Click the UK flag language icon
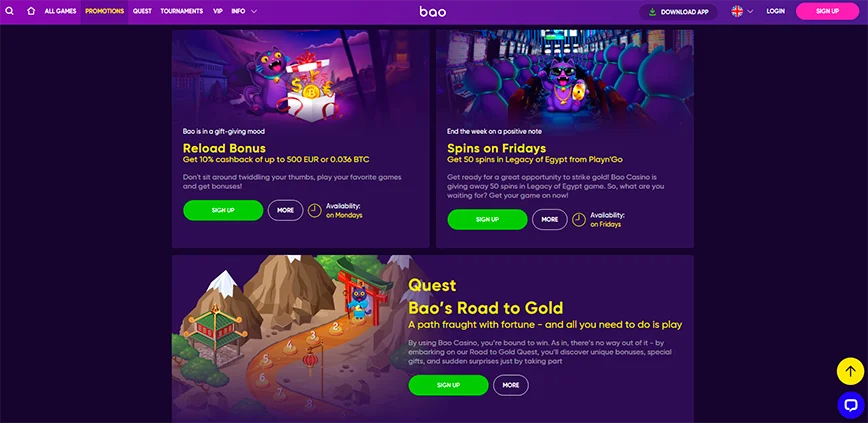 pos(737,11)
